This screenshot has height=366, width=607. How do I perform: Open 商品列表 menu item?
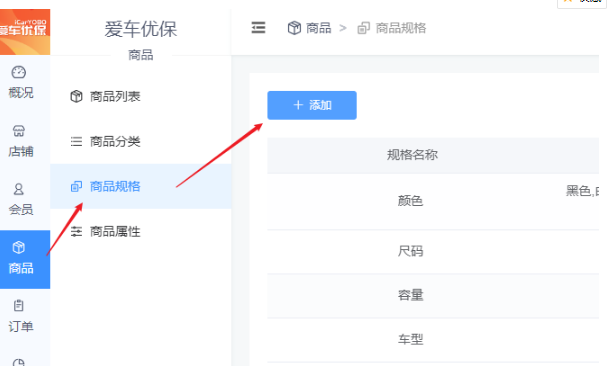point(141,96)
